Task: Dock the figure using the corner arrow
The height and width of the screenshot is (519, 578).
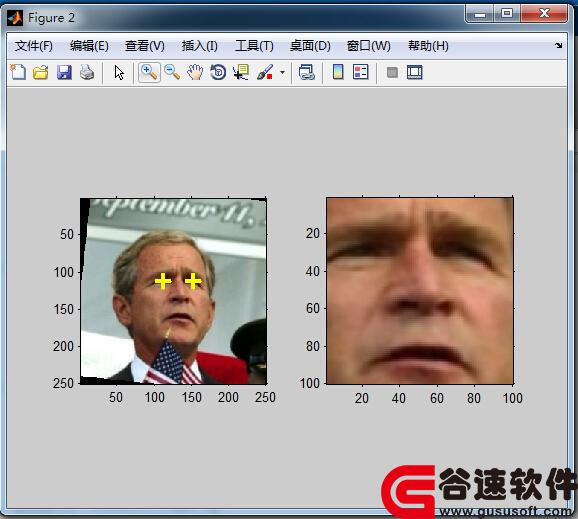Action: [x=558, y=45]
